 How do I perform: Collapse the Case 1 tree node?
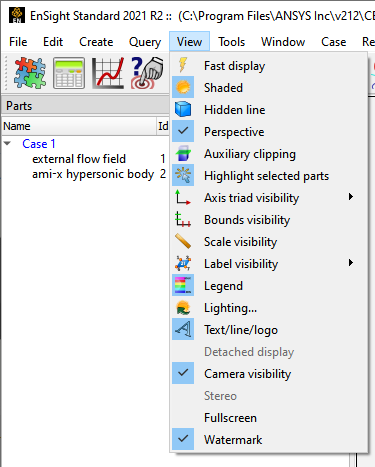click(x=7, y=144)
